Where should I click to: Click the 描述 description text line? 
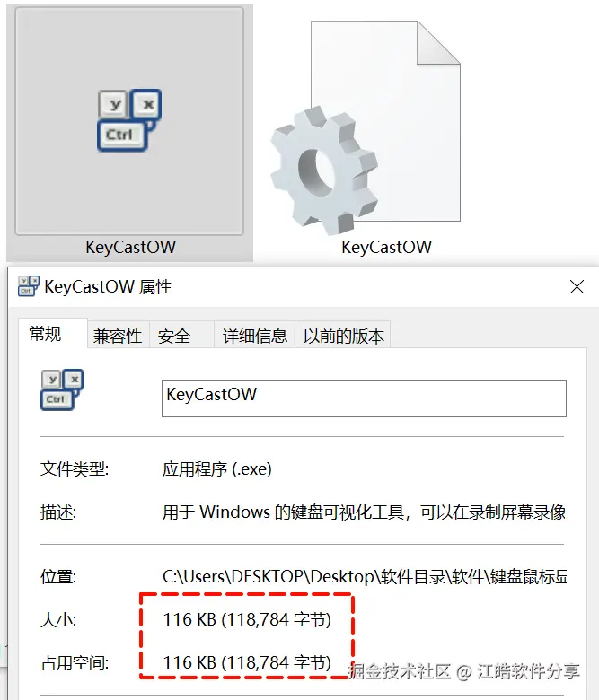[364, 512]
